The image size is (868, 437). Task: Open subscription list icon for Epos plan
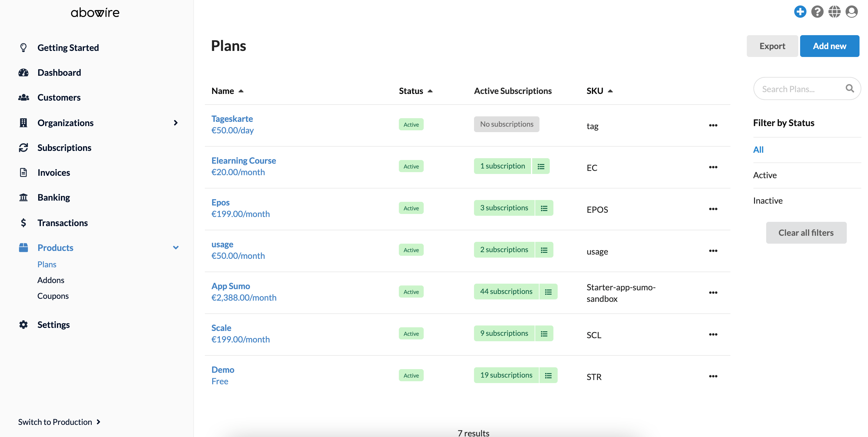(x=544, y=208)
